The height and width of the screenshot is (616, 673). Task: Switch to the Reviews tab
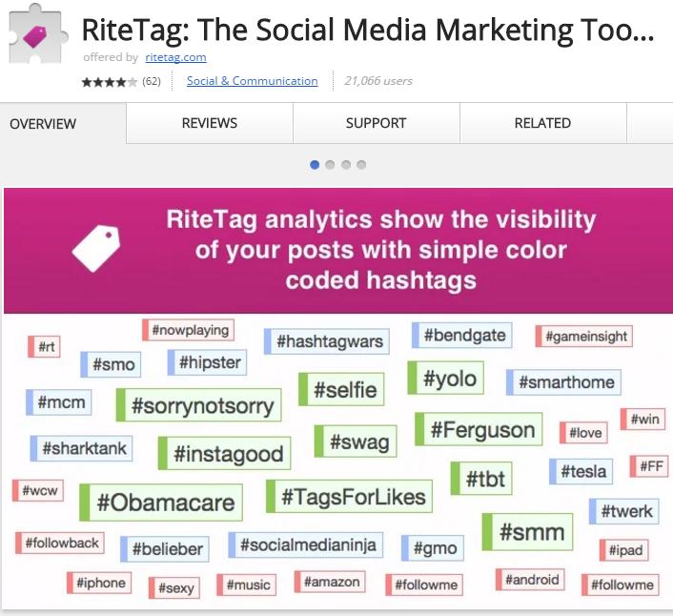coord(210,123)
